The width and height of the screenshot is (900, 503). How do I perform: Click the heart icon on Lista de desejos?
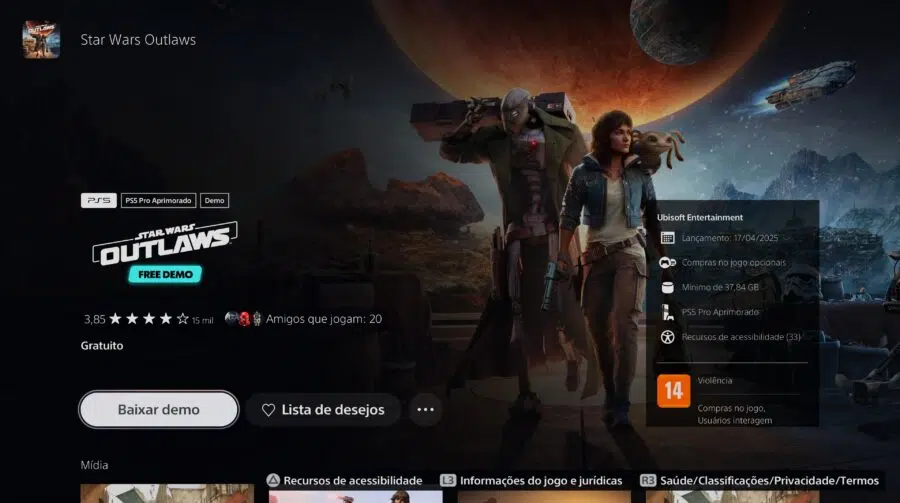pos(268,410)
